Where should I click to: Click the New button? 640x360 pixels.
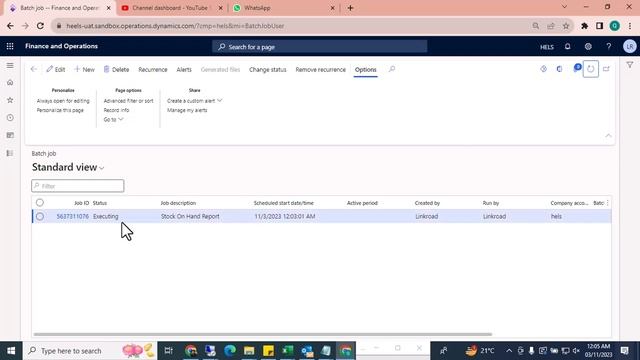(84, 69)
